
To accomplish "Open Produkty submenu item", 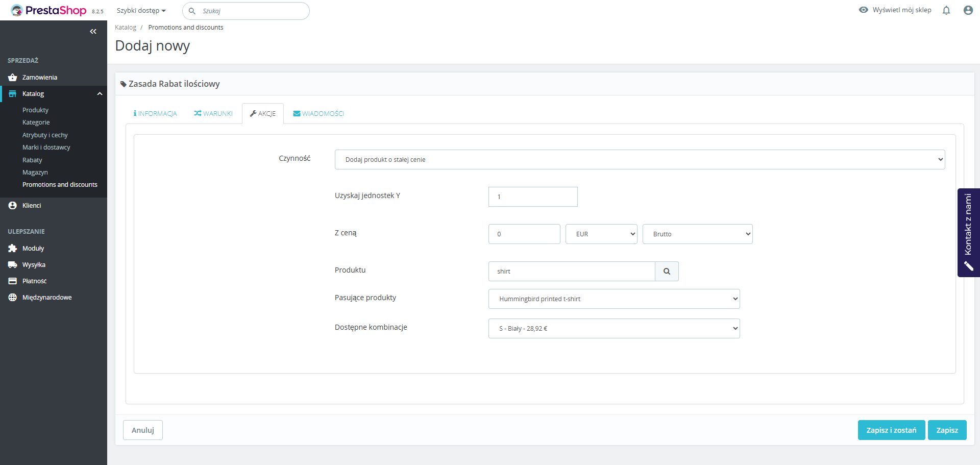I will click(35, 110).
